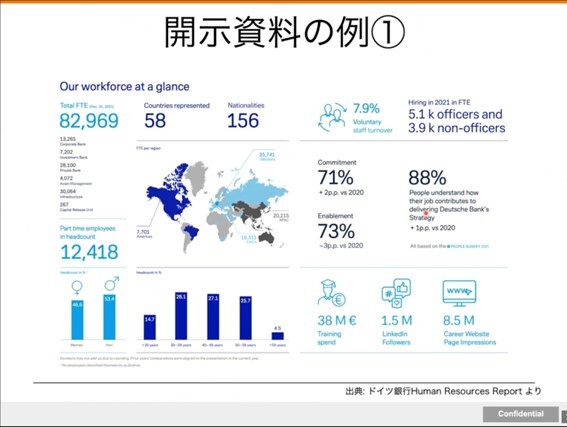Click the voluntary staff turnover people icon

pyautogui.click(x=332, y=118)
